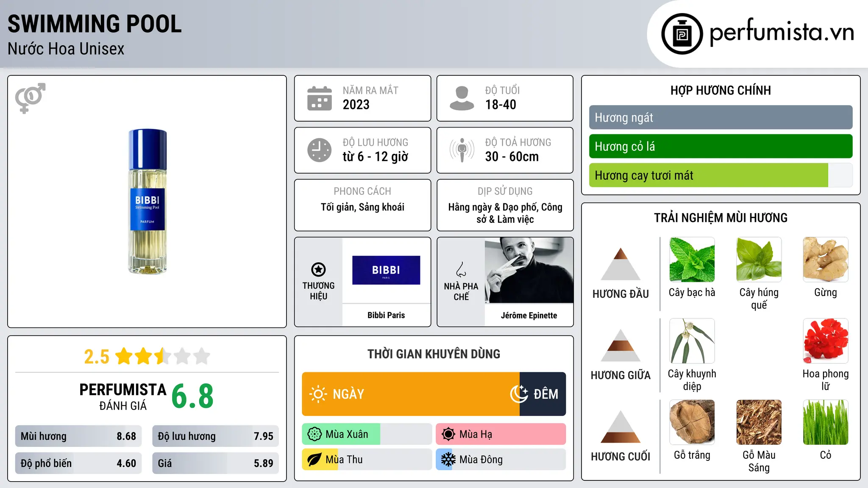Click the Gừng ginger image

826,260
